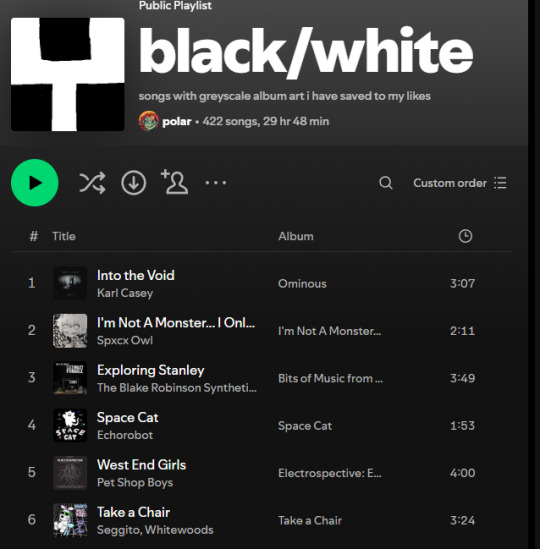The height and width of the screenshot is (549, 540).
Task: Open the Ominous album link
Action: coord(302,284)
